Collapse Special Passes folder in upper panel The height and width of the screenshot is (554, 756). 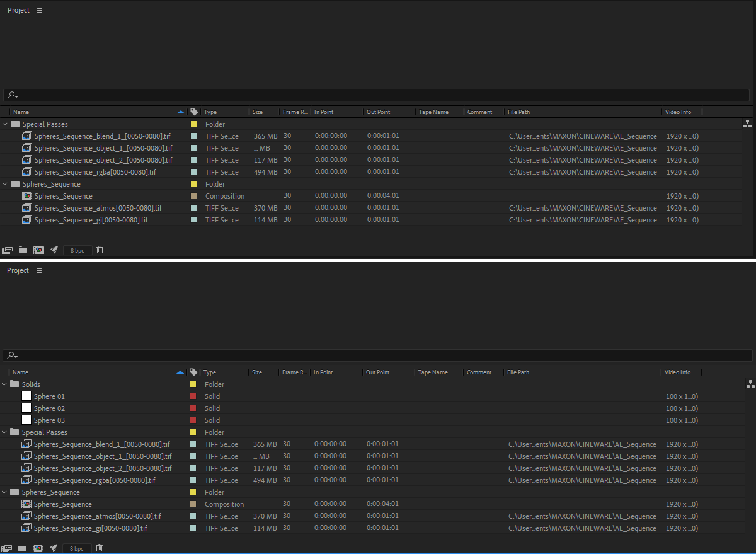6,124
